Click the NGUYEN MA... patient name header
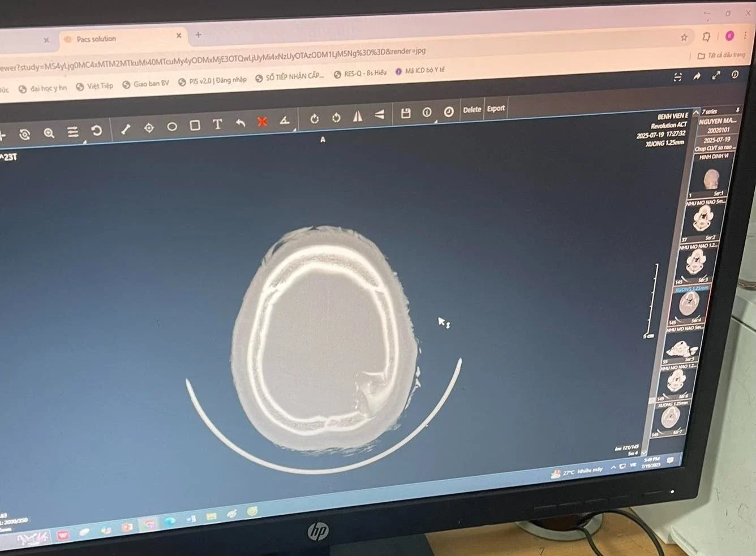 pos(717,122)
